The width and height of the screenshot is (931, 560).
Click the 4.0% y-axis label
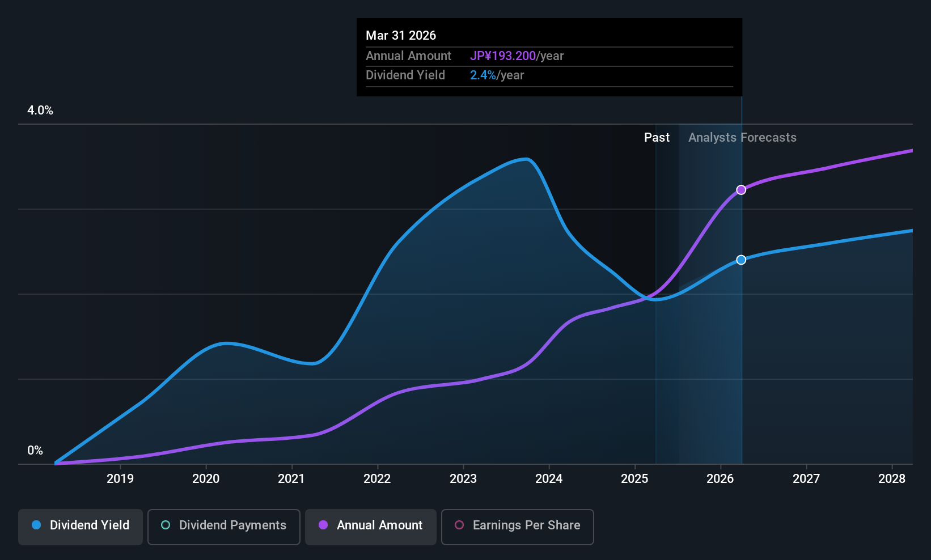pyautogui.click(x=40, y=111)
